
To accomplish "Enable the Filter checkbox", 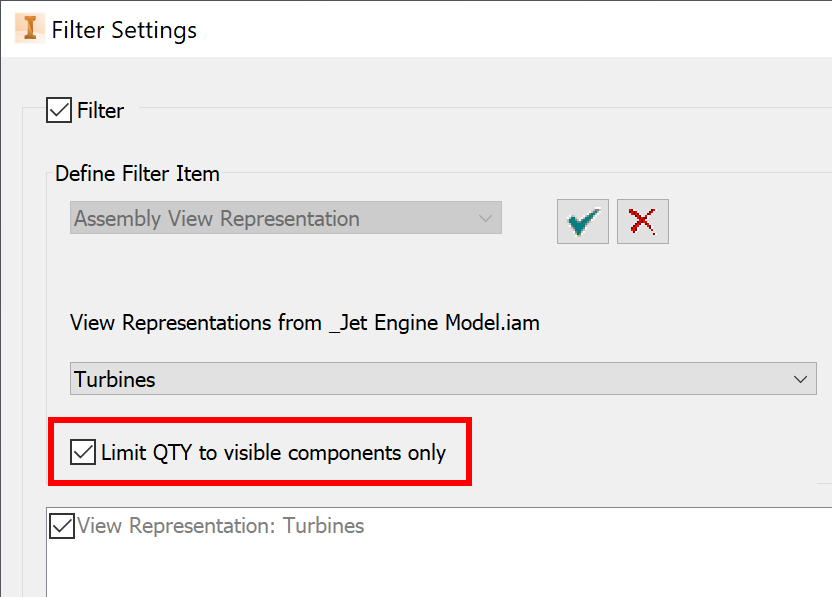I will click(58, 110).
